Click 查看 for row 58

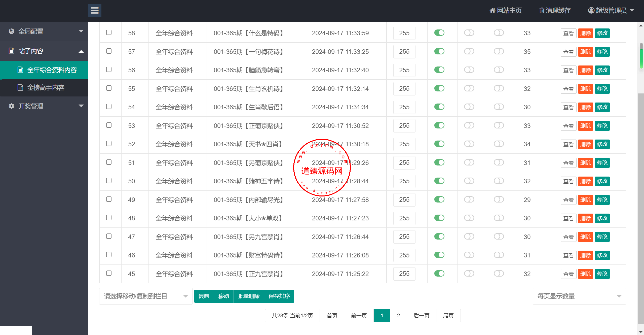569,33
